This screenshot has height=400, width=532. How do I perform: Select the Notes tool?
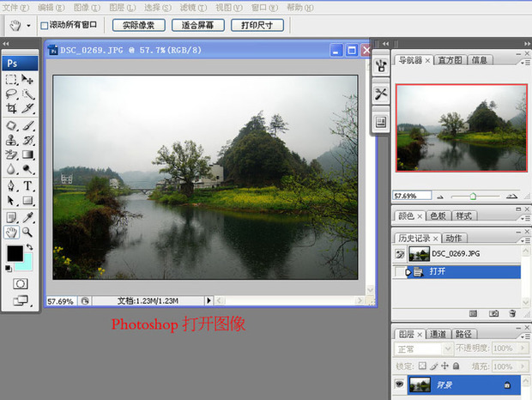coord(11,217)
